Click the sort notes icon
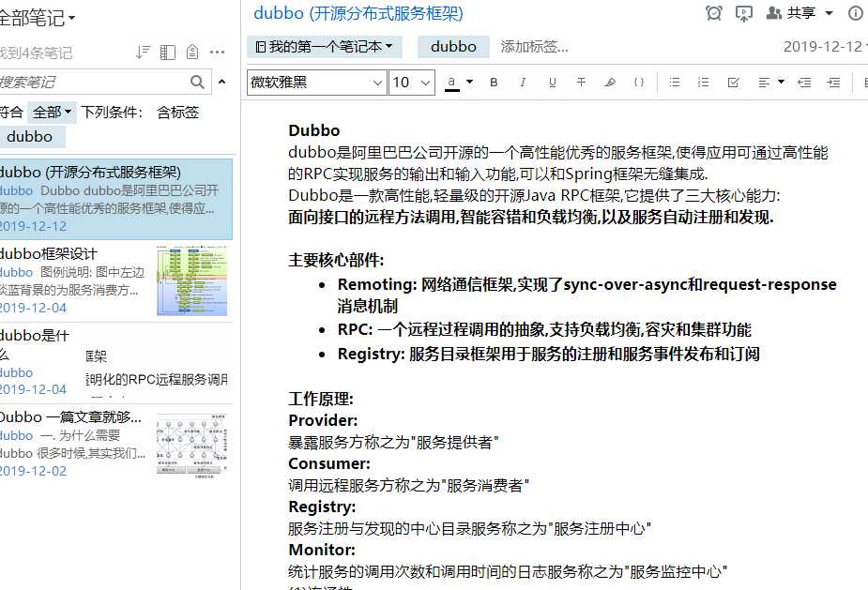Image resolution: width=868 pixels, height=590 pixels. (143, 52)
